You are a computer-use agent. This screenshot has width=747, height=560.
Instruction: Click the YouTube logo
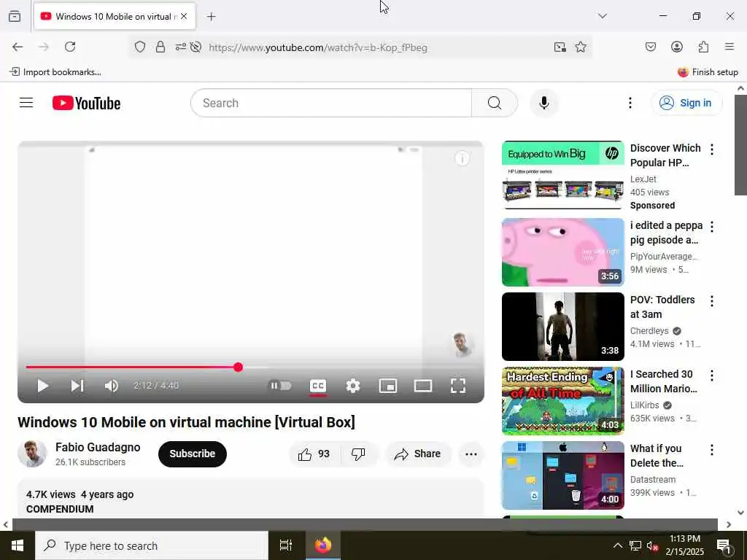click(86, 103)
